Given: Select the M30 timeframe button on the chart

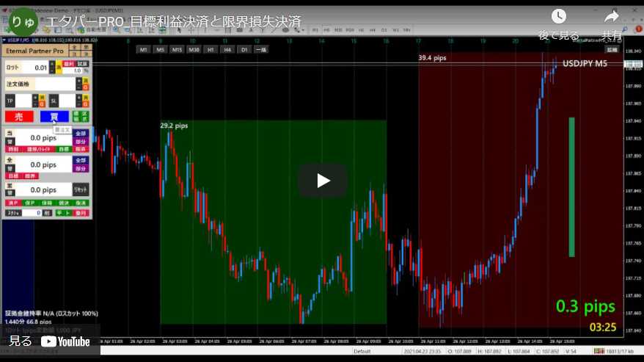Looking at the screenshot, I should click(x=194, y=50).
